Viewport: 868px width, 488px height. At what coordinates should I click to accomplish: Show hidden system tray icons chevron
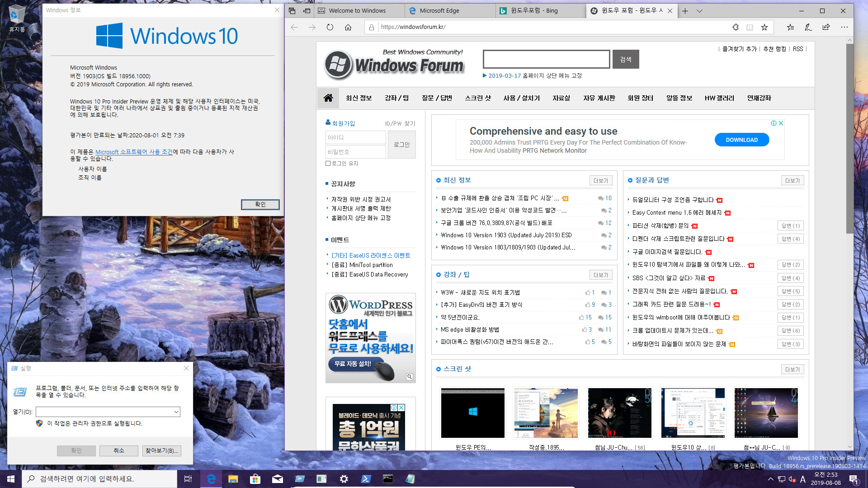[771, 479]
